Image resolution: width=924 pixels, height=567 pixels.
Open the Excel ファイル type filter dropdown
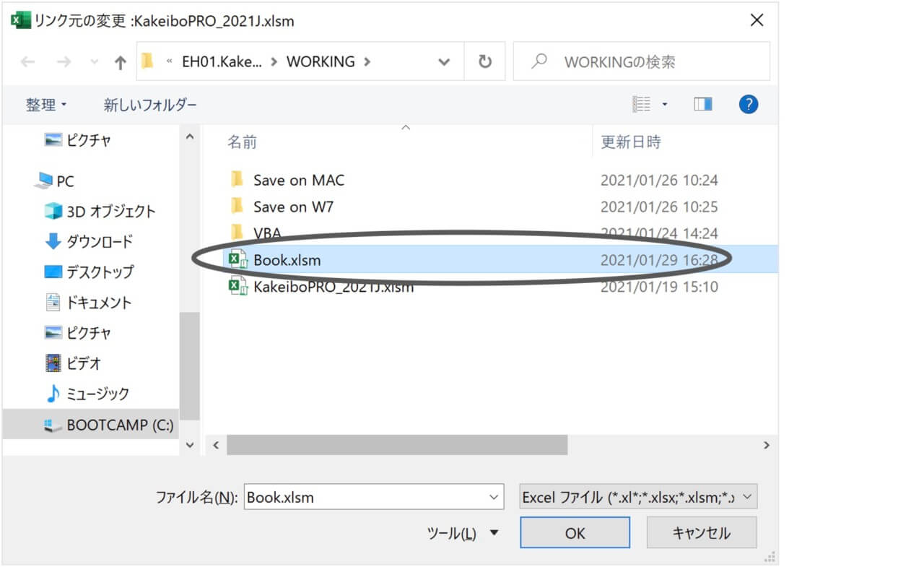(x=638, y=497)
